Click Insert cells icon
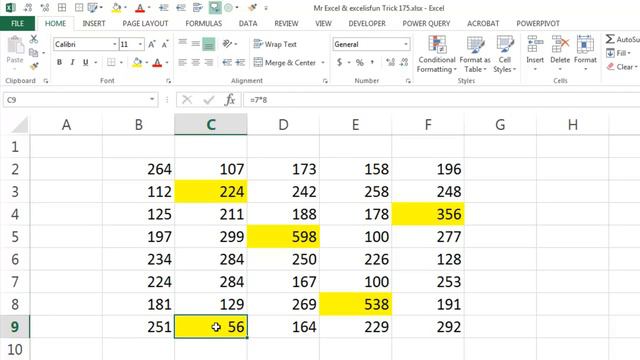The width and height of the screenshot is (640, 360). pos(535,45)
